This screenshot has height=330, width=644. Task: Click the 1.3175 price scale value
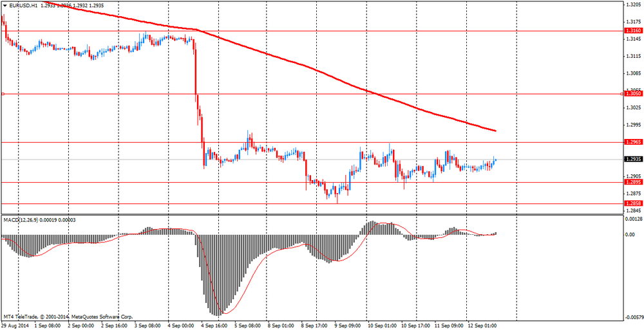tap(632, 22)
